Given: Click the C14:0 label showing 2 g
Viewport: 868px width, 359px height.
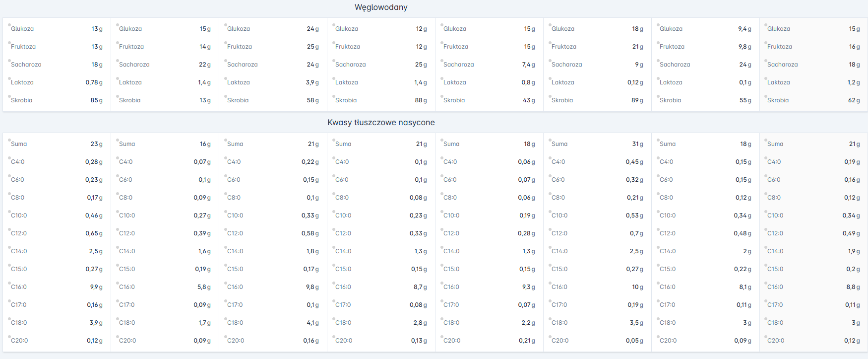Looking at the screenshot, I should [668, 251].
